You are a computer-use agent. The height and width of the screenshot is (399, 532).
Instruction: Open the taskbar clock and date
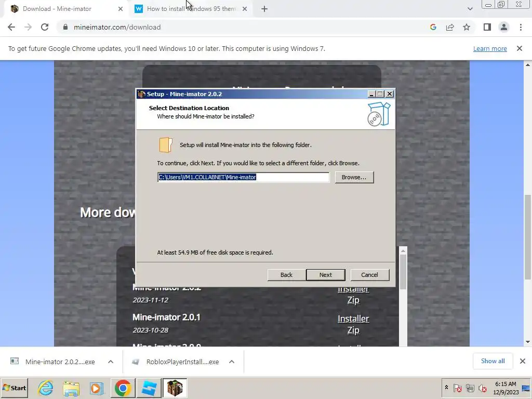coord(506,388)
